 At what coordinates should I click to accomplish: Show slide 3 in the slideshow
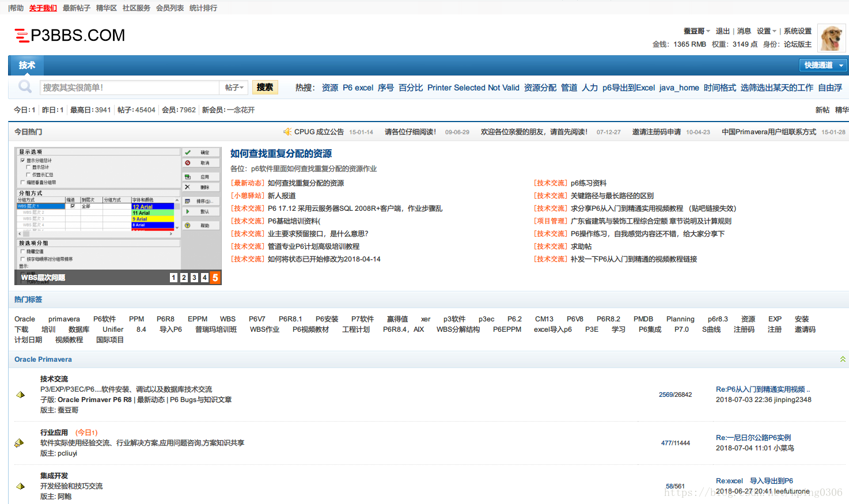coord(194,278)
